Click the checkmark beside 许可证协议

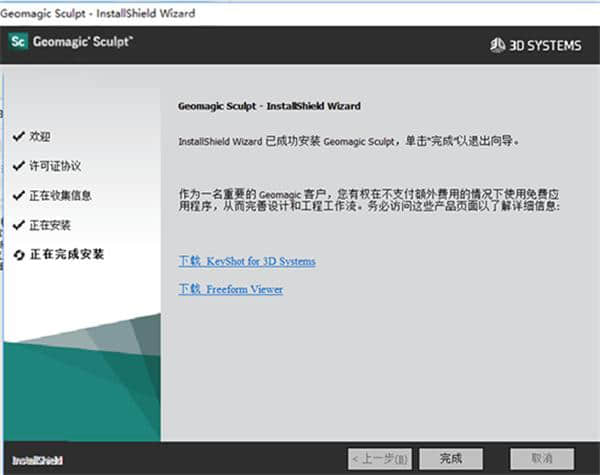point(18,165)
